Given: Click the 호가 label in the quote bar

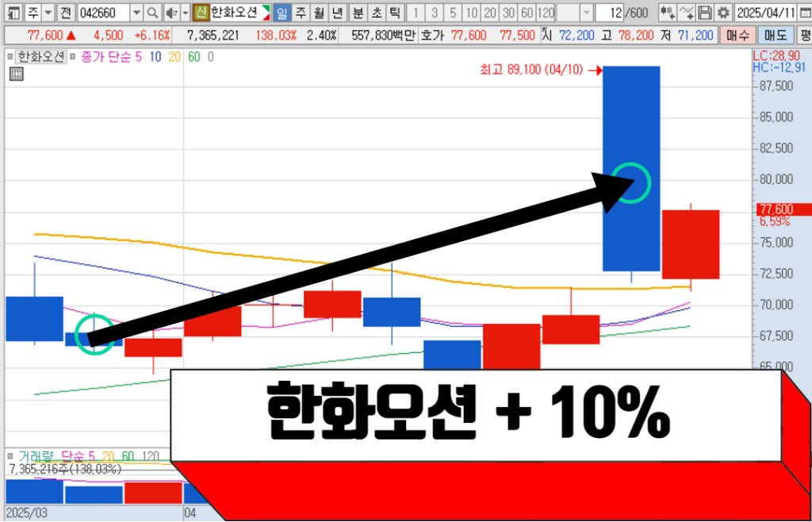Looking at the screenshot, I should (432, 36).
